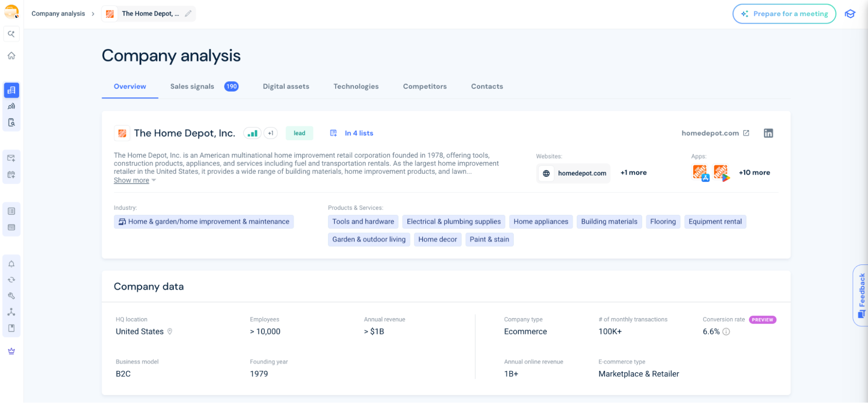Click the add-to-list icon beside In 4 lists
This screenshot has height=403, width=868.
tap(333, 133)
